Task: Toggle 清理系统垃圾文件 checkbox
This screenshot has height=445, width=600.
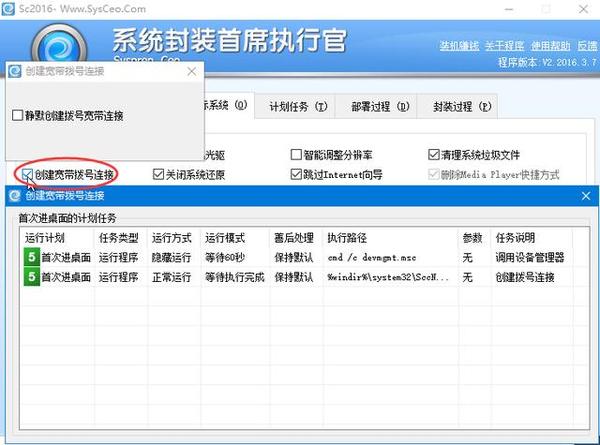Action: point(434,155)
